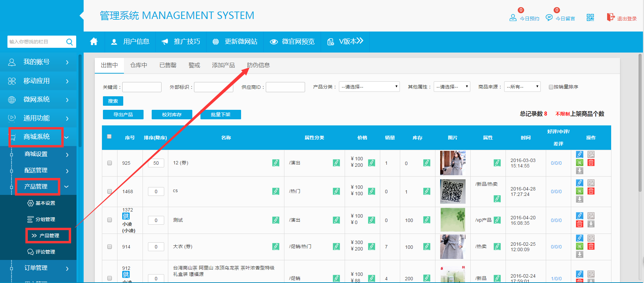Screen dimensions: 644x283
Task: Click the 供 supplier badge on row 1372
Action: click(x=126, y=216)
